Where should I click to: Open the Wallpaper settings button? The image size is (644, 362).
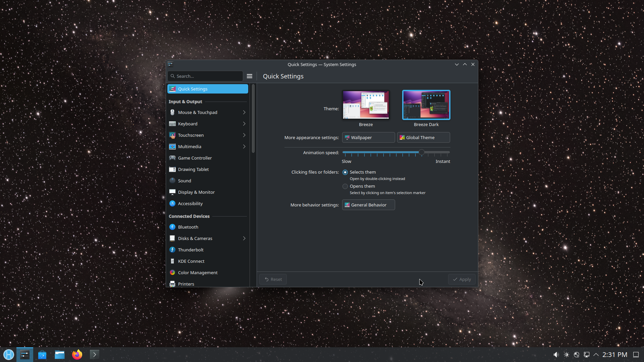pyautogui.click(x=368, y=137)
